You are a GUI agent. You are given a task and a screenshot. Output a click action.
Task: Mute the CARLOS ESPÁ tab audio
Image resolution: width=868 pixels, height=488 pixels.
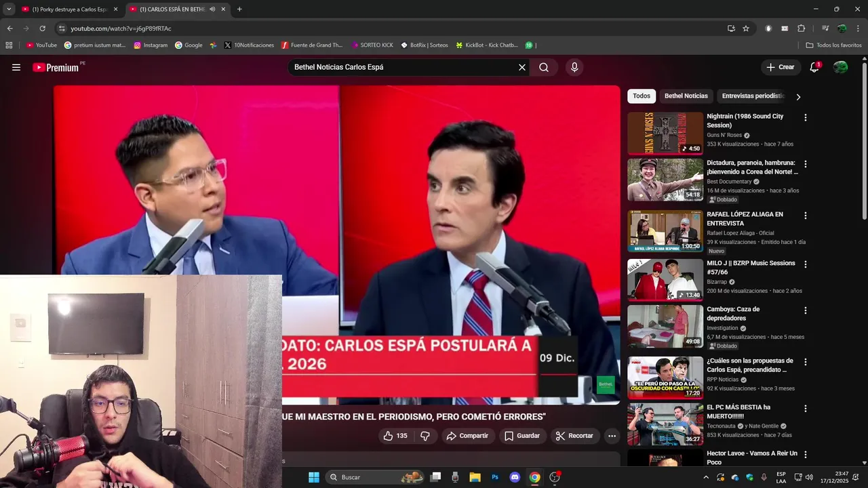pyautogui.click(x=212, y=9)
